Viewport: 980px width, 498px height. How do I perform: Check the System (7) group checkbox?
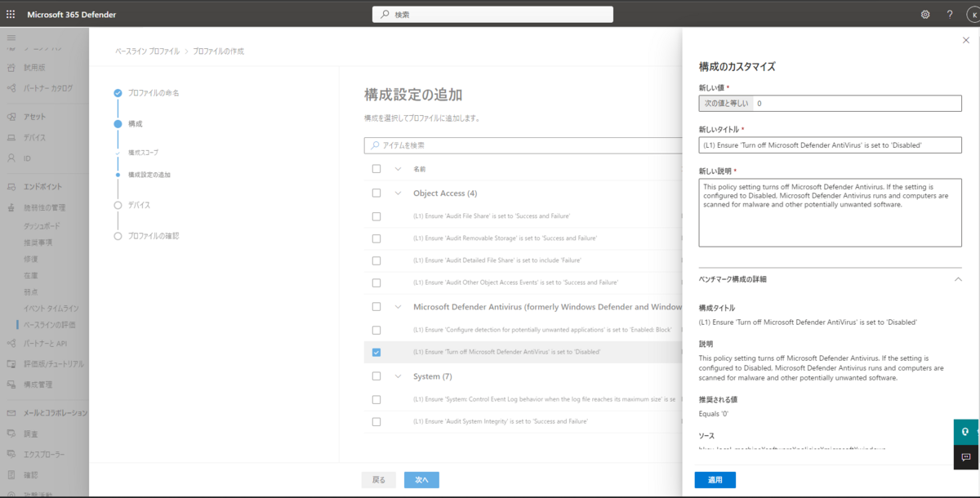(376, 376)
